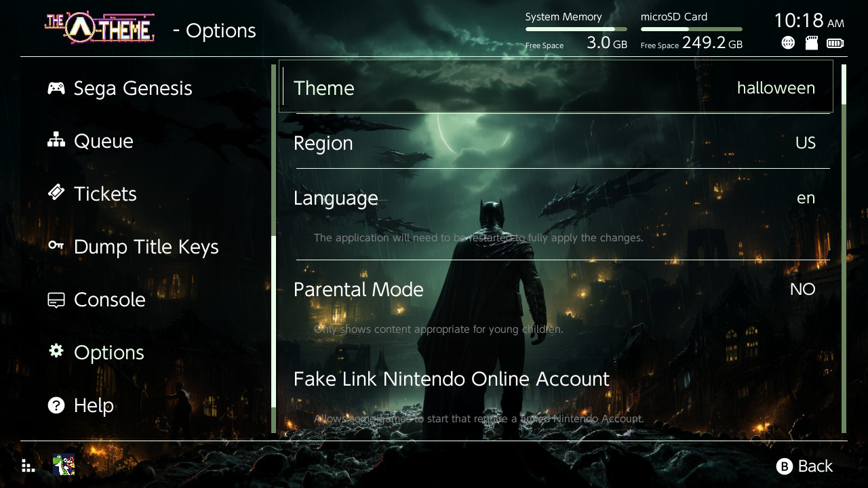The width and height of the screenshot is (868, 488).
Task: Click the B button icon
Action: [x=785, y=466]
